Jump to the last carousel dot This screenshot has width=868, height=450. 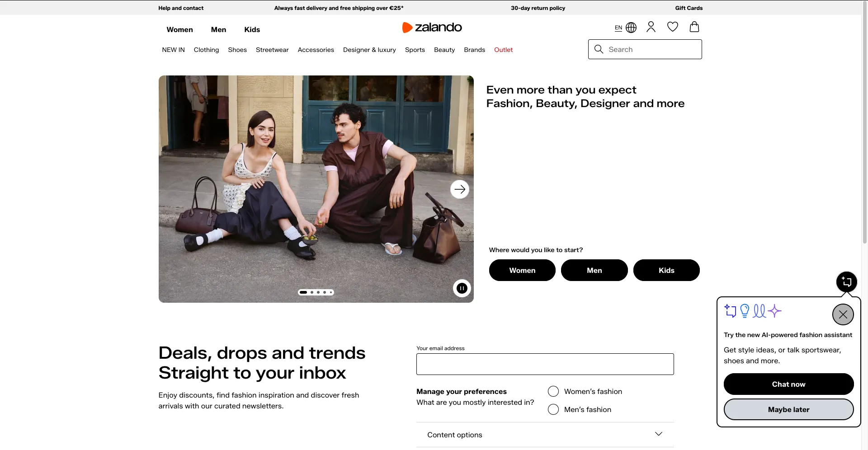[331, 292]
